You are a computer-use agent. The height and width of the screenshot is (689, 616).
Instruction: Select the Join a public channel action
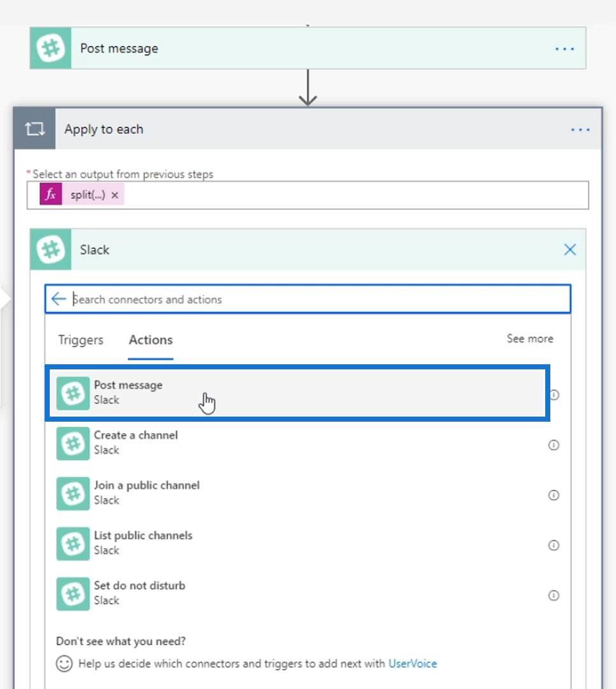(297, 493)
